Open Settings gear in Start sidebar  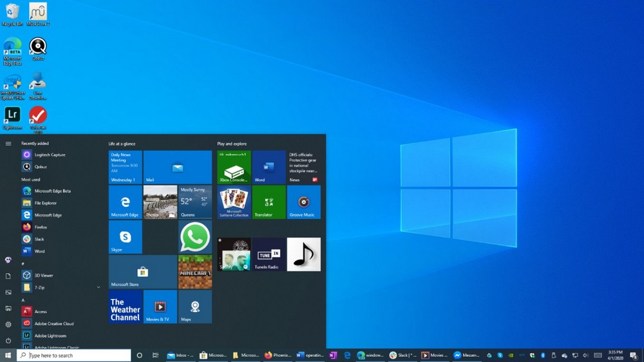click(8, 324)
